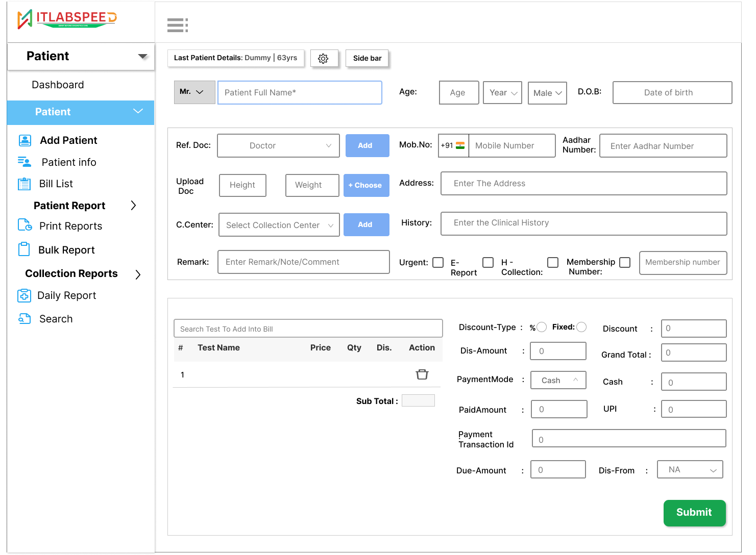Click the Remark/Note/Comment field
This screenshot has width=756, height=555.
[304, 262]
